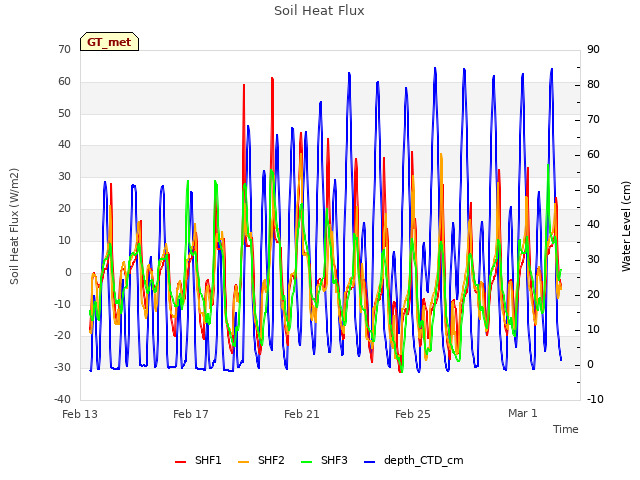Click the orange SHF2 legend color marker
The image size is (640, 480).
(243, 462)
